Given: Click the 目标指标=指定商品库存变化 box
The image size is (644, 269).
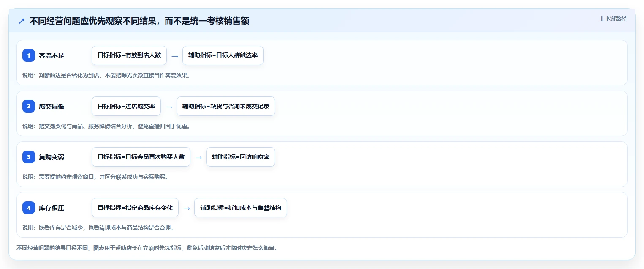Looking at the screenshot, I should pos(135,208).
